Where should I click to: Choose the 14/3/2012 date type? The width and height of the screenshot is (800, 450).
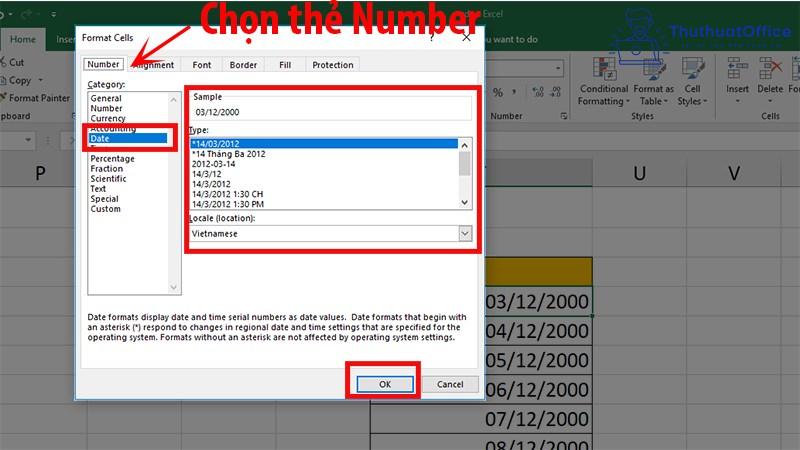pos(324,184)
